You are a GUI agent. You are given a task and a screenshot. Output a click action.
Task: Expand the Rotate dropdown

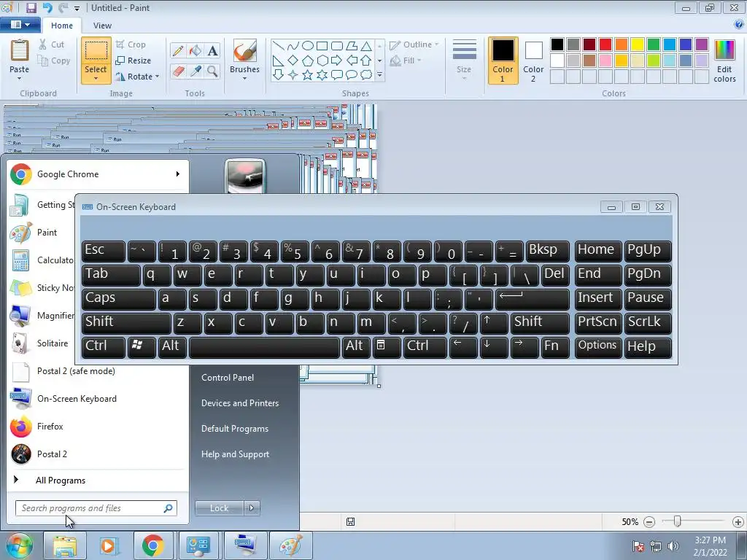(158, 76)
